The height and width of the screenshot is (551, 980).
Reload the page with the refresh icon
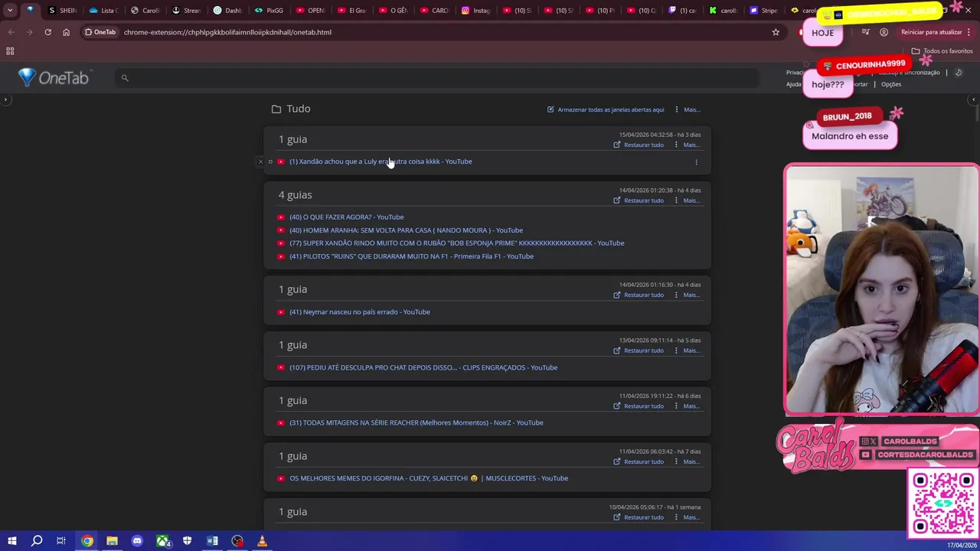pyautogui.click(x=47, y=32)
